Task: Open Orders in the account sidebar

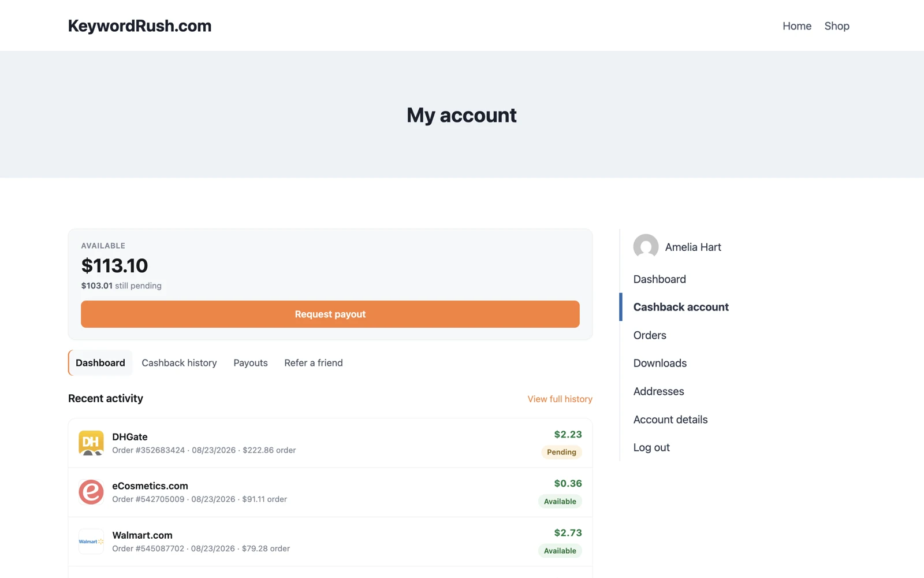Action: coord(650,335)
